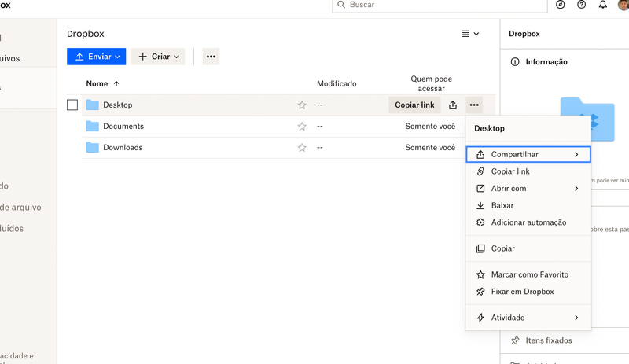629x364 pixels.
Task: Change list view layout dropdown
Action: [x=470, y=34]
